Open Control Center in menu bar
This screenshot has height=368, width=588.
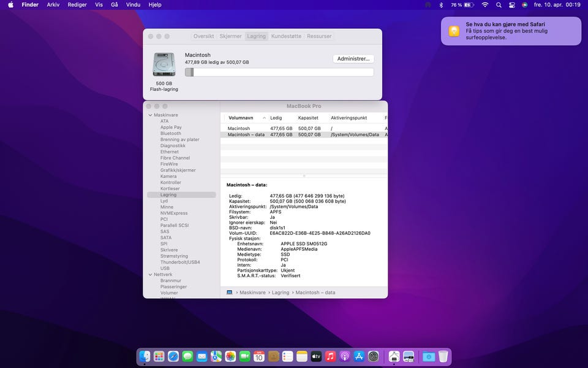(x=512, y=5)
